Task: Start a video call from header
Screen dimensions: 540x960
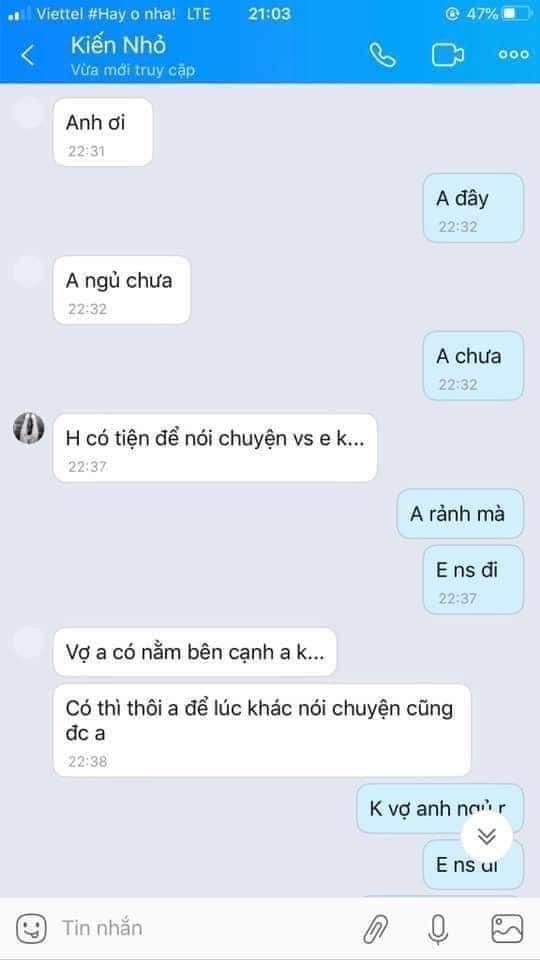Action: (x=448, y=55)
